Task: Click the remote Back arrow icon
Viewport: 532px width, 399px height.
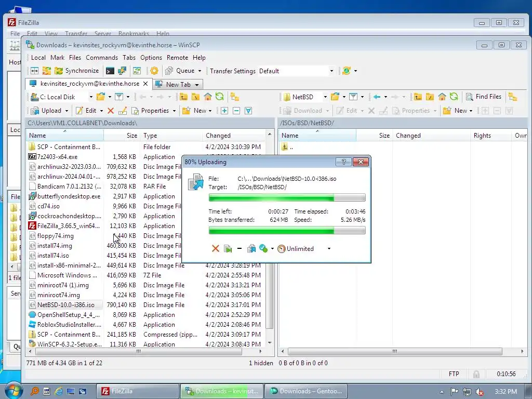Action: click(377, 97)
